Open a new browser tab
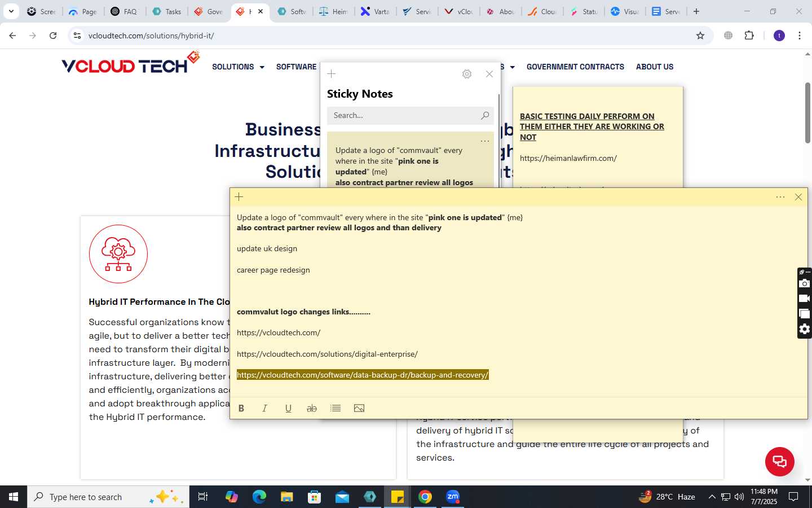The image size is (812, 508). tap(696, 11)
